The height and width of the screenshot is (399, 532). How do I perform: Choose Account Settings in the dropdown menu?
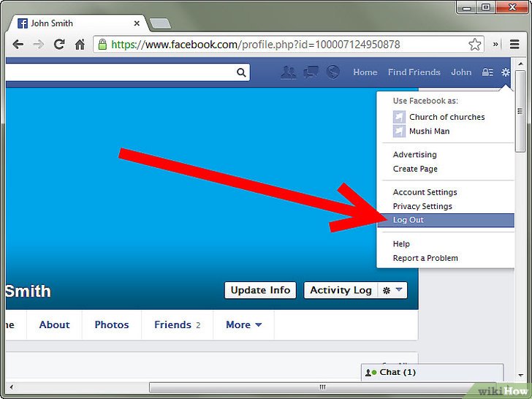click(x=425, y=192)
